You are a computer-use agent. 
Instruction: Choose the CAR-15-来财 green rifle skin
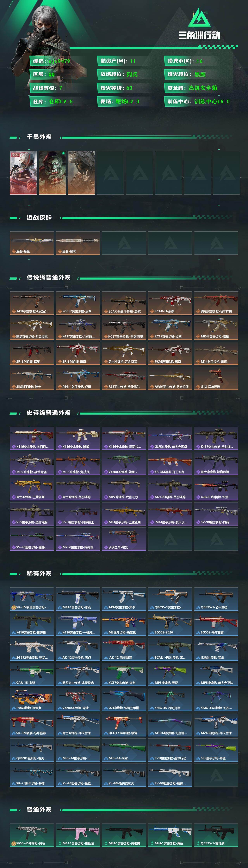32,674
